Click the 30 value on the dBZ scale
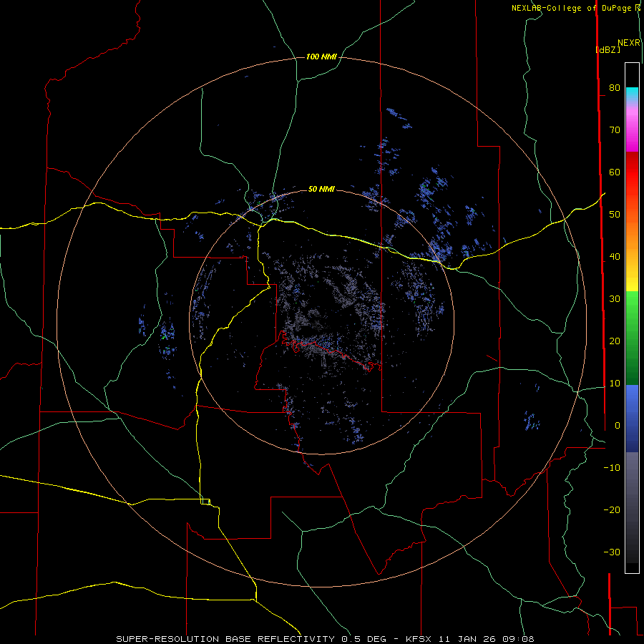This screenshot has width=644, height=644. 615,299
